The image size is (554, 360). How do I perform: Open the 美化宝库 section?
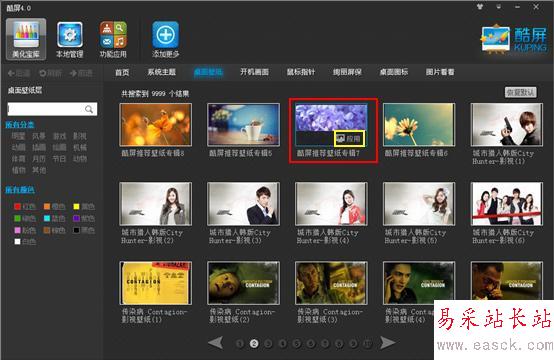tap(26, 39)
